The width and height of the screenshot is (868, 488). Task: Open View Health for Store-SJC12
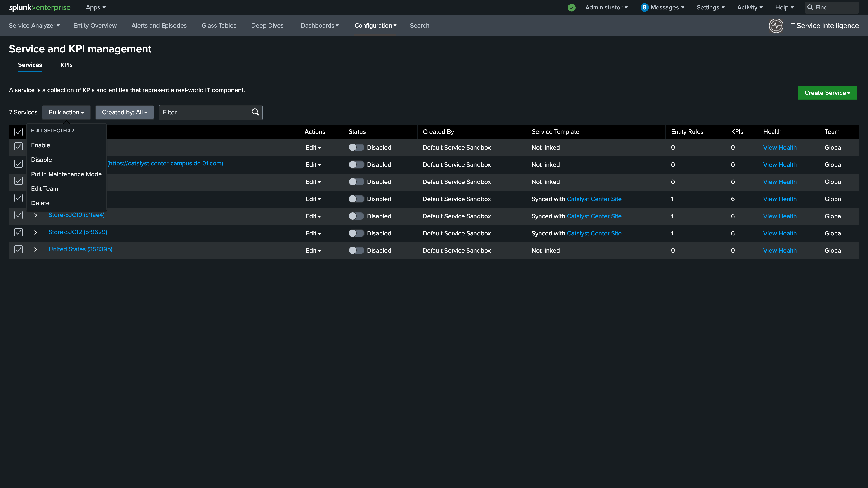780,233
